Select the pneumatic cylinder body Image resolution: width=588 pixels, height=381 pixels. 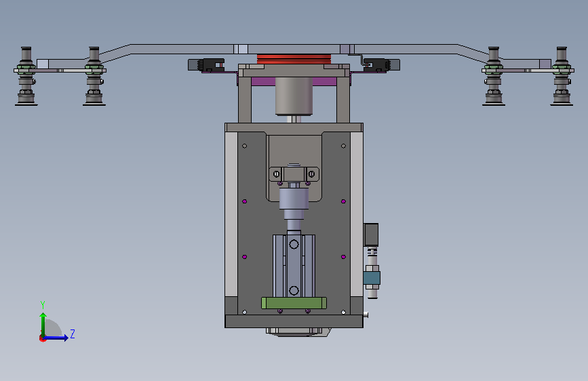[x=294, y=266]
